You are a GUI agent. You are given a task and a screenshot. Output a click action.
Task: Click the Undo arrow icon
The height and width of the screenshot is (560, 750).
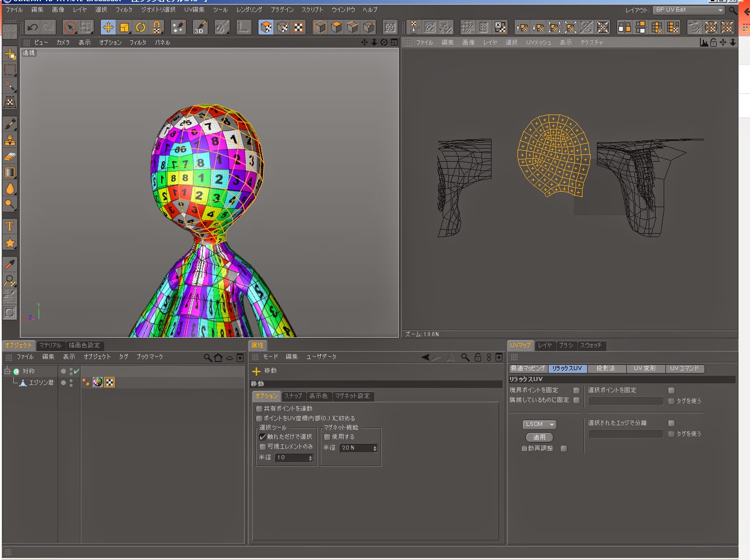(x=33, y=27)
